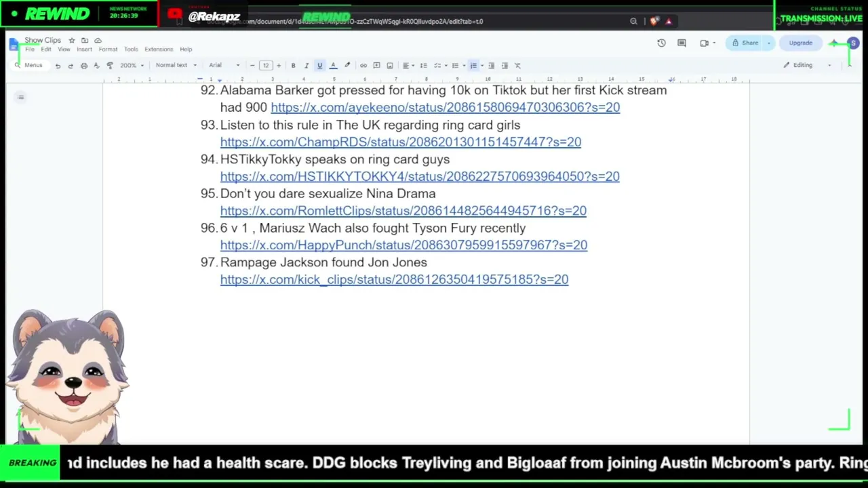Screen dimensions: 868x488
Task: Insert a link from the toolbar
Action: [363, 66]
